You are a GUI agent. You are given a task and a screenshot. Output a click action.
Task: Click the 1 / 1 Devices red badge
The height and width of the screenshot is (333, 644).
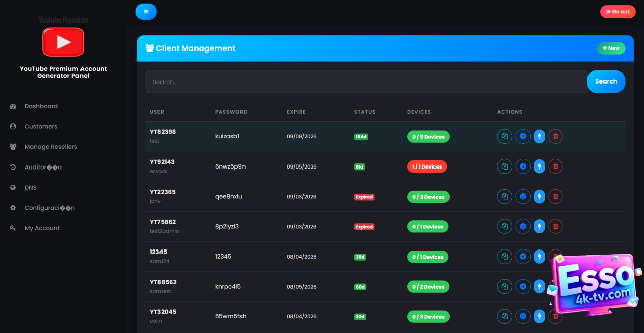[427, 166]
